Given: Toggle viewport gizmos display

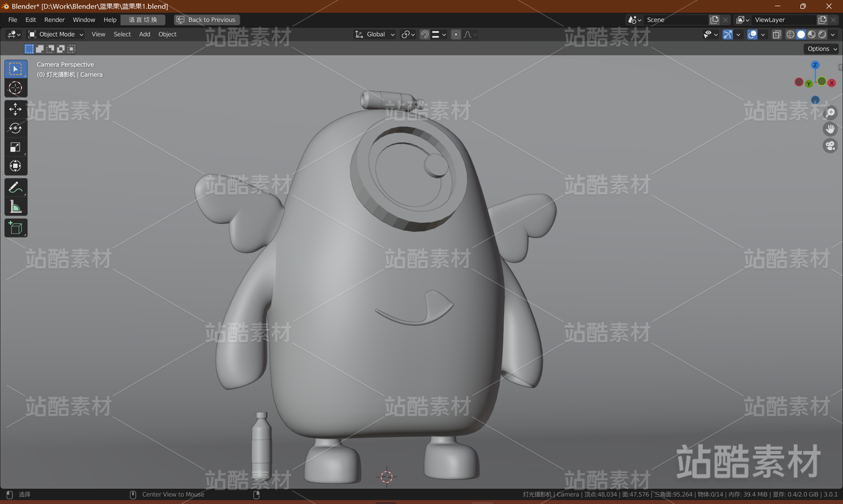Looking at the screenshot, I should [x=728, y=34].
